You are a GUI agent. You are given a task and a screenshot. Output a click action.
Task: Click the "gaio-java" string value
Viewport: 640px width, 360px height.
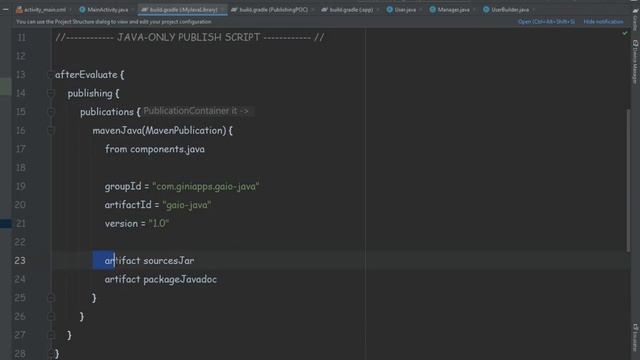coord(187,205)
